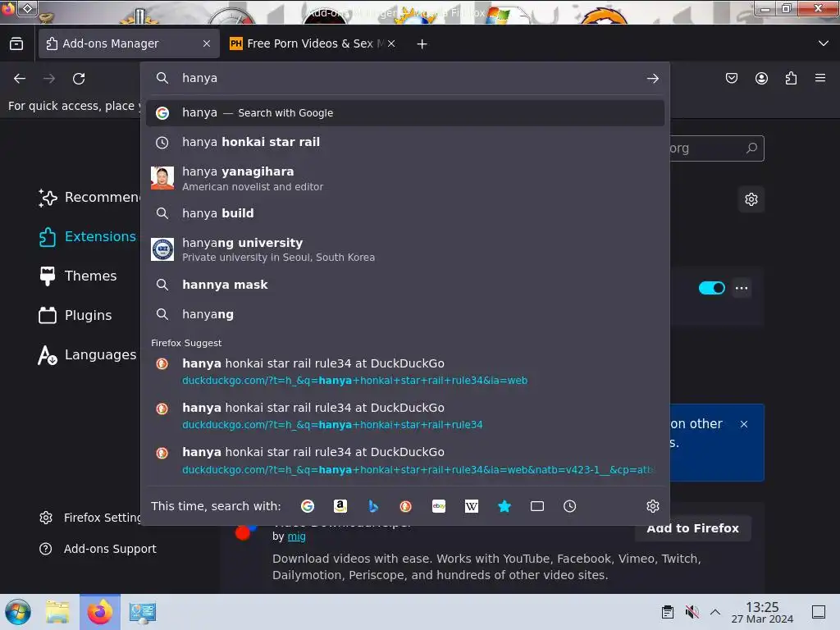
Task: Select the 'hanyang university' suggestion
Action: [x=405, y=249]
